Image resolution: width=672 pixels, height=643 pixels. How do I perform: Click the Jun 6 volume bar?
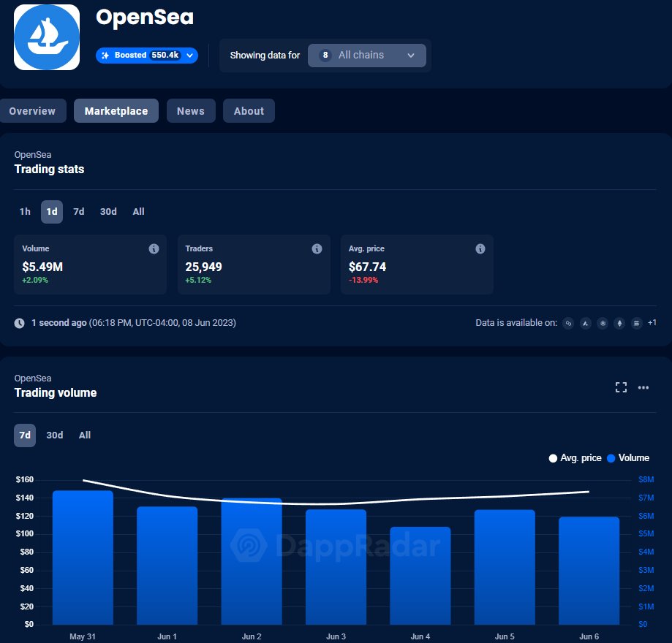(589, 571)
